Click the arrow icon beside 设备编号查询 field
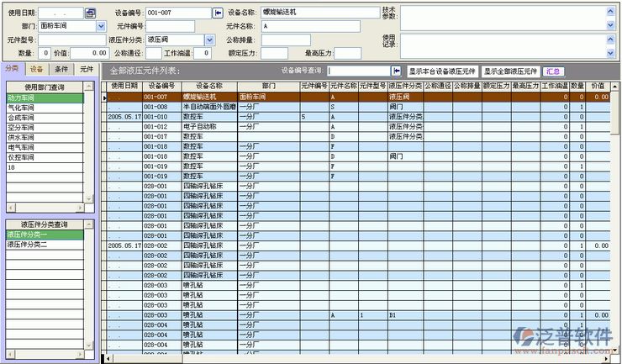The width and height of the screenshot is (622, 364). click(397, 71)
